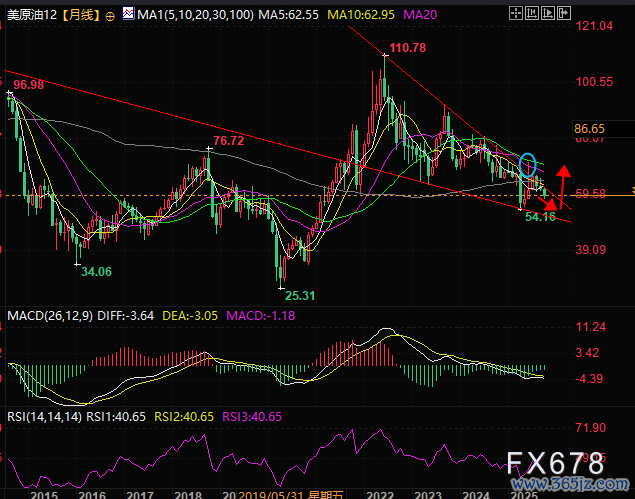This screenshot has width=635, height=499.
Task: Open RSI(14,14,14) indicator parameters
Action: pos(43,416)
